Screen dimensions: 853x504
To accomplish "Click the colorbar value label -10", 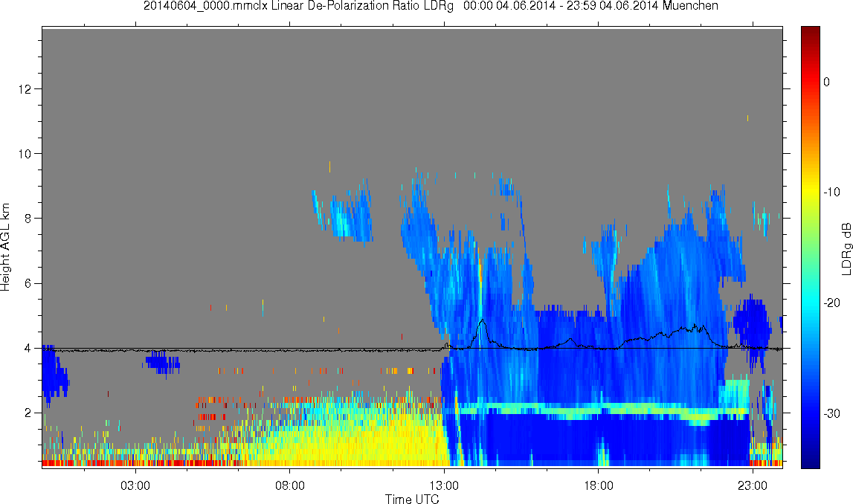I will click(x=831, y=192).
